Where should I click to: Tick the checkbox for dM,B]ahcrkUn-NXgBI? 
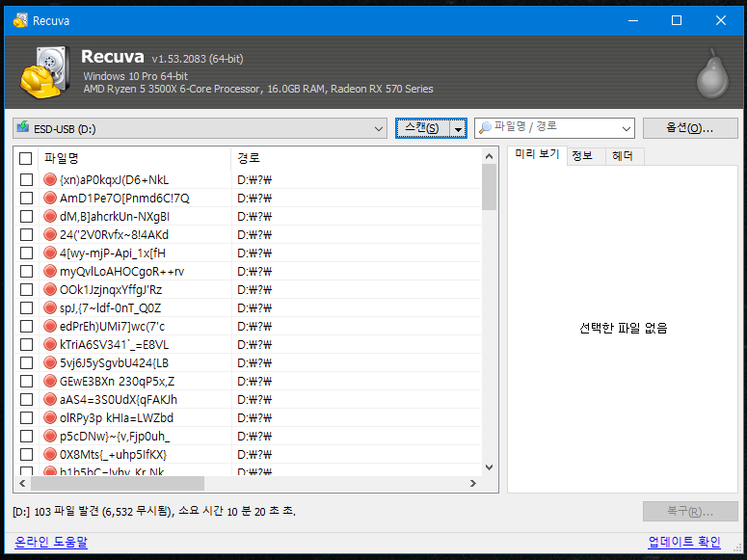point(27,216)
